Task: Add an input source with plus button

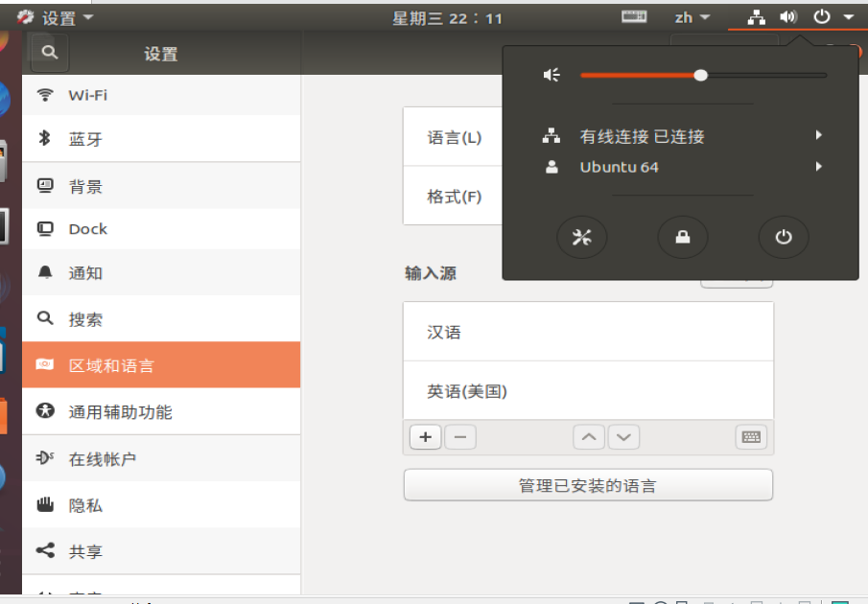Action: coord(425,437)
